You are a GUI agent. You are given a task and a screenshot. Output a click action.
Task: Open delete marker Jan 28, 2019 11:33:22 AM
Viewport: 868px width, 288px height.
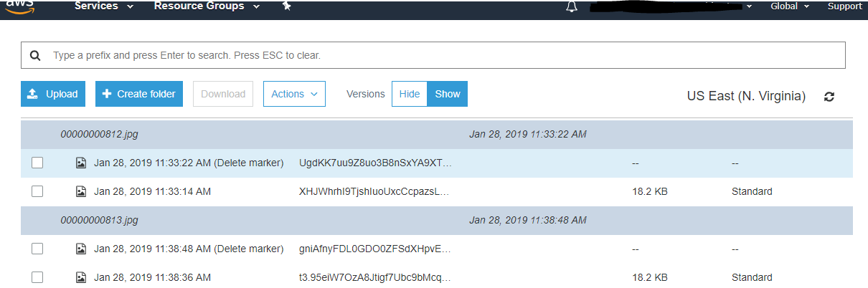[x=189, y=163]
